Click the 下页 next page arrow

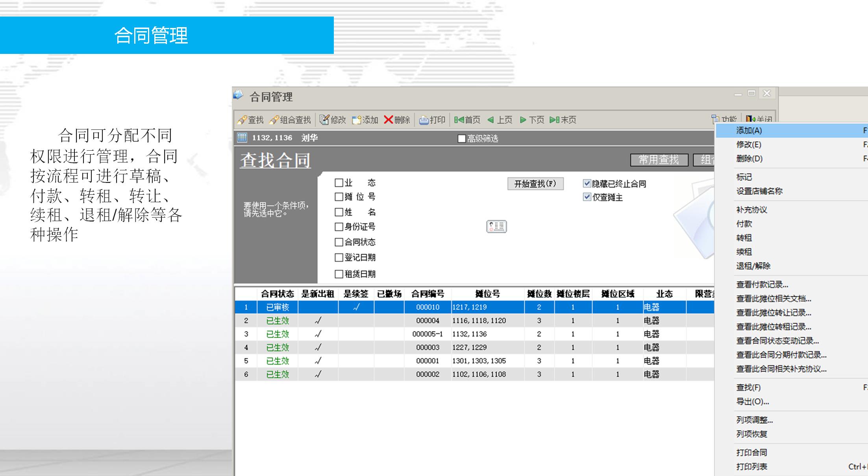[x=523, y=120]
